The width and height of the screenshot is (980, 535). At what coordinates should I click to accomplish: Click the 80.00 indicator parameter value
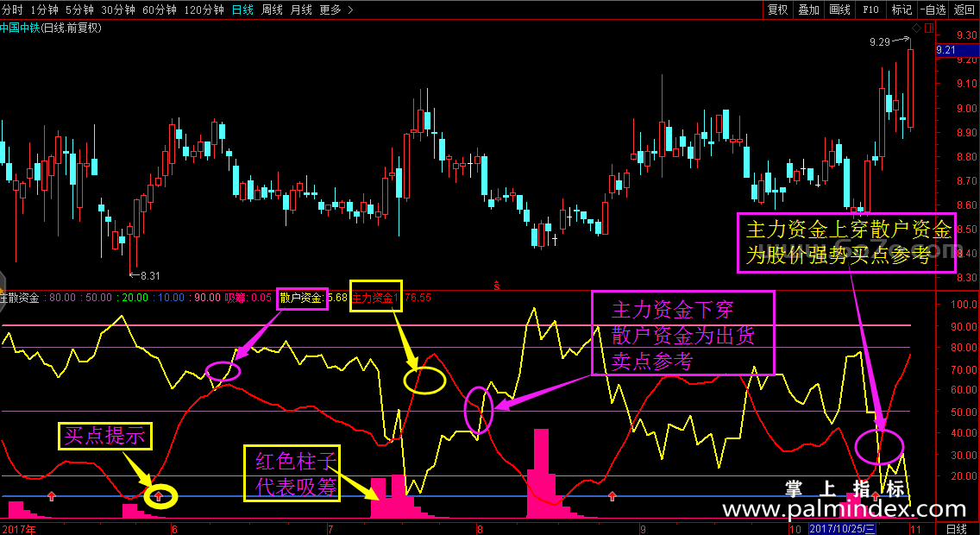pyautogui.click(x=62, y=298)
